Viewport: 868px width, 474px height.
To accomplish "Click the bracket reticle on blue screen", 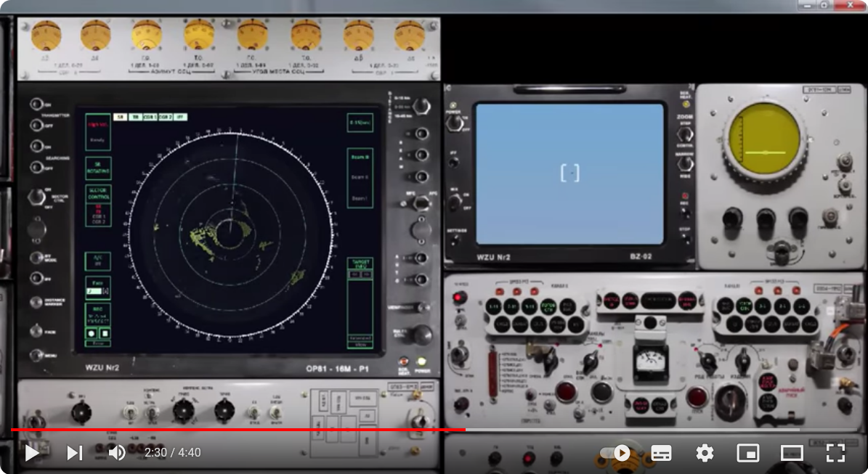I will tap(570, 173).
